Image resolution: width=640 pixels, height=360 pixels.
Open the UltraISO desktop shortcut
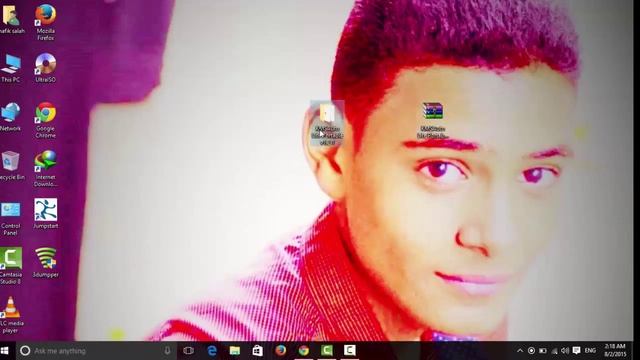(45, 68)
